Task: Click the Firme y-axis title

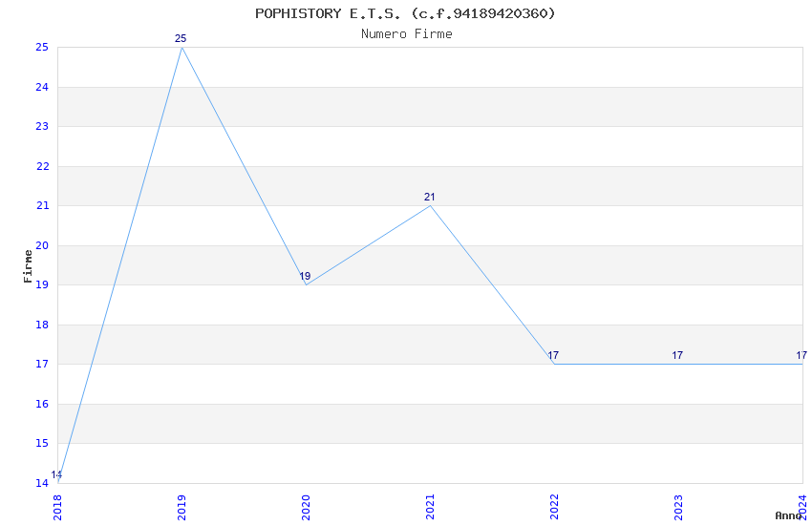Action: pyautogui.click(x=28, y=265)
